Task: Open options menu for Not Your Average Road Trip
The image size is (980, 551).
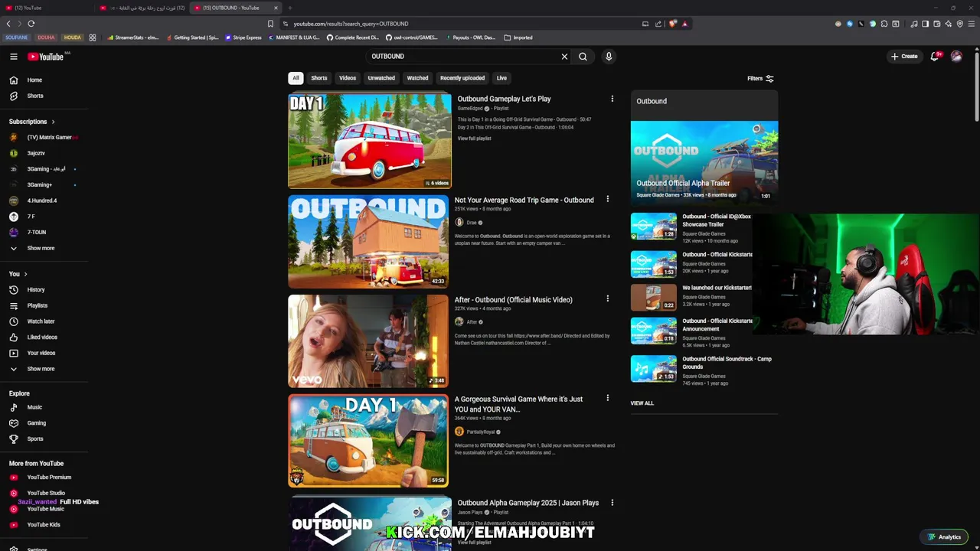Action: (608, 199)
